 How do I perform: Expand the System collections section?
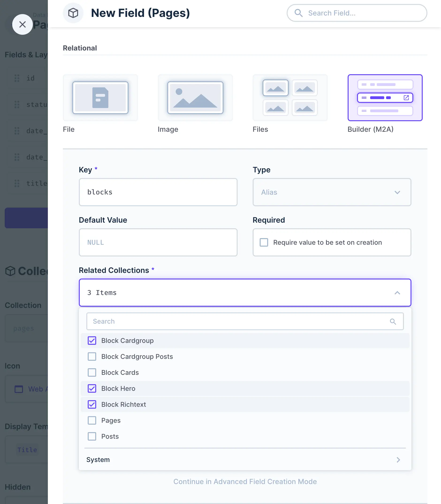(245, 460)
